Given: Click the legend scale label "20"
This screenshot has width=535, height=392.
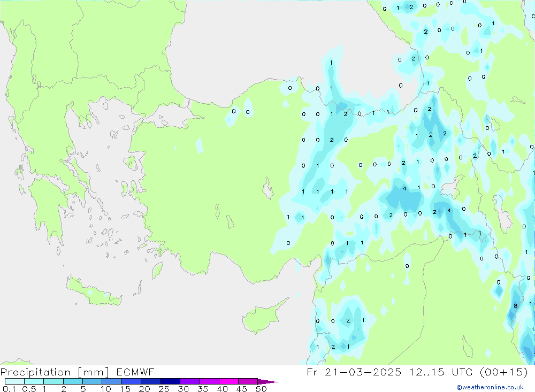Looking at the screenshot, I should click(144, 389).
